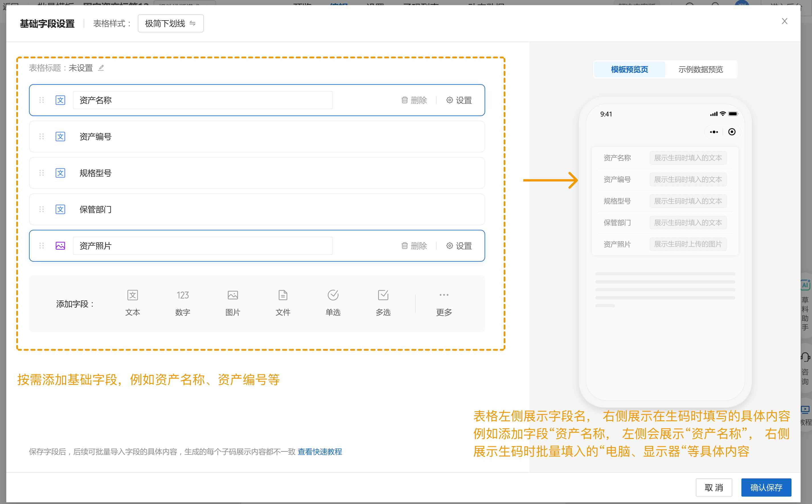This screenshot has height=504, width=812.
Task: Add a 文本 text field
Action: [x=132, y=303]
